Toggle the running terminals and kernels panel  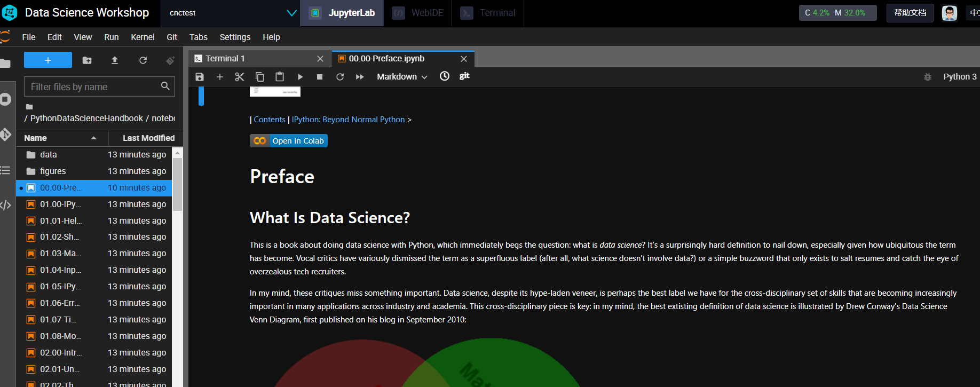tap(5, 99)
